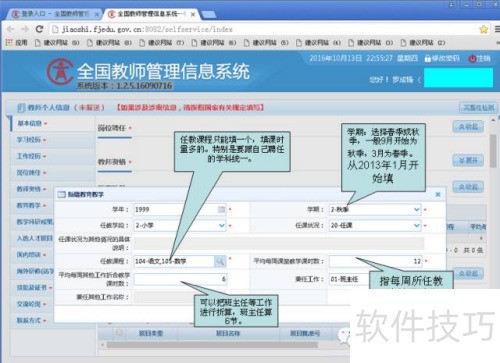Go back with the browser back arrow
This screenshot has height=363, width=500.
pyautogui.click(x=11, y=29)
